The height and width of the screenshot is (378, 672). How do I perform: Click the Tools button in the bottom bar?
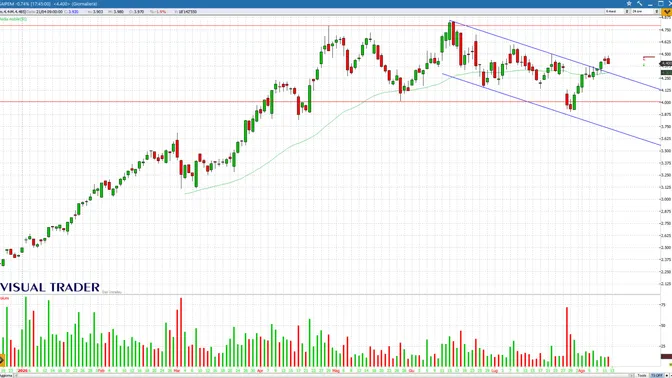tap(642, 375)
